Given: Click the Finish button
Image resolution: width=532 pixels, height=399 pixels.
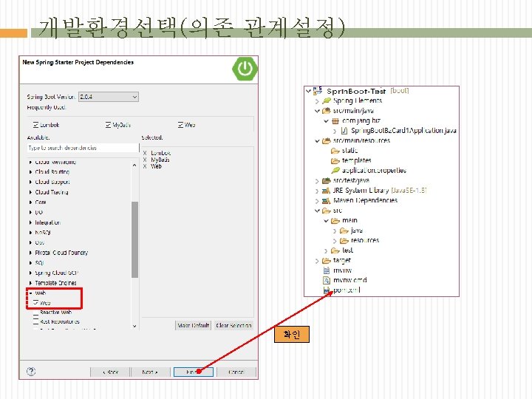Looking at the screenshot, I should [x=194, y=372].
